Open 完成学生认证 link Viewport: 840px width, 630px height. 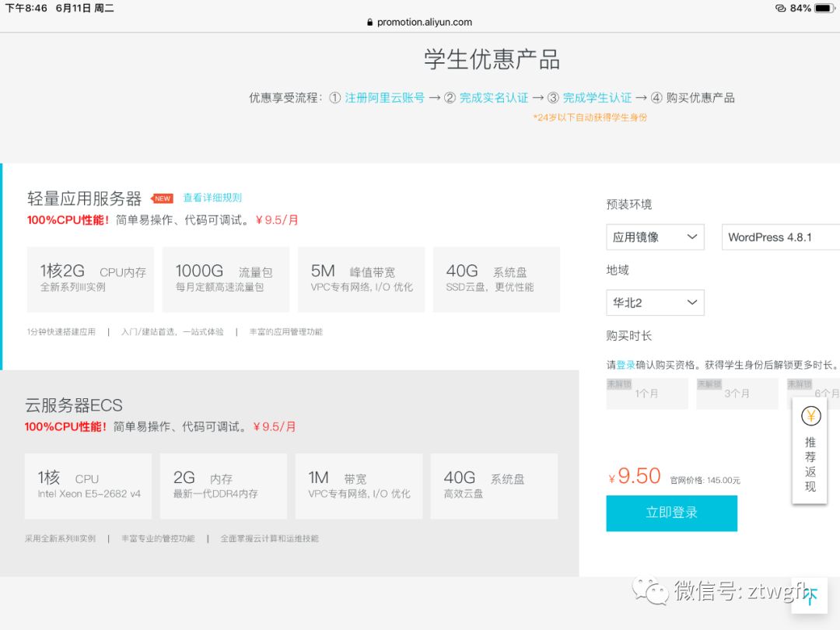(x=597, y=97)
